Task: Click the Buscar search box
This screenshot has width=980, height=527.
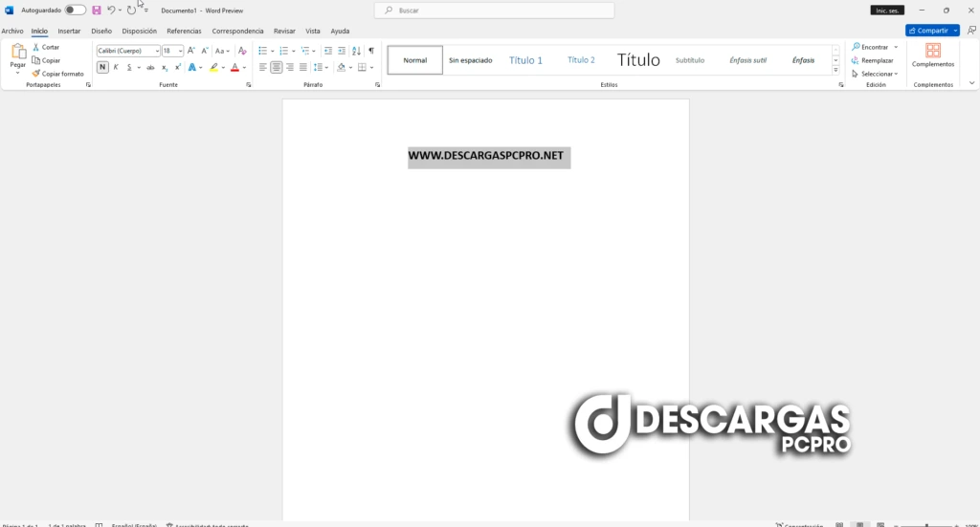Action: tap(494, 11)
